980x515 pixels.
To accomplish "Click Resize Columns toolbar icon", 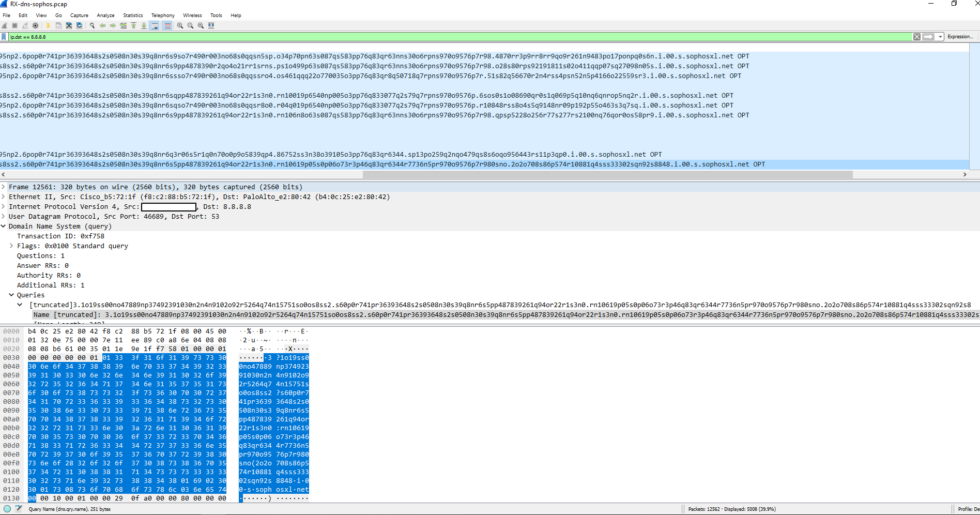I will tap(211, 25).
